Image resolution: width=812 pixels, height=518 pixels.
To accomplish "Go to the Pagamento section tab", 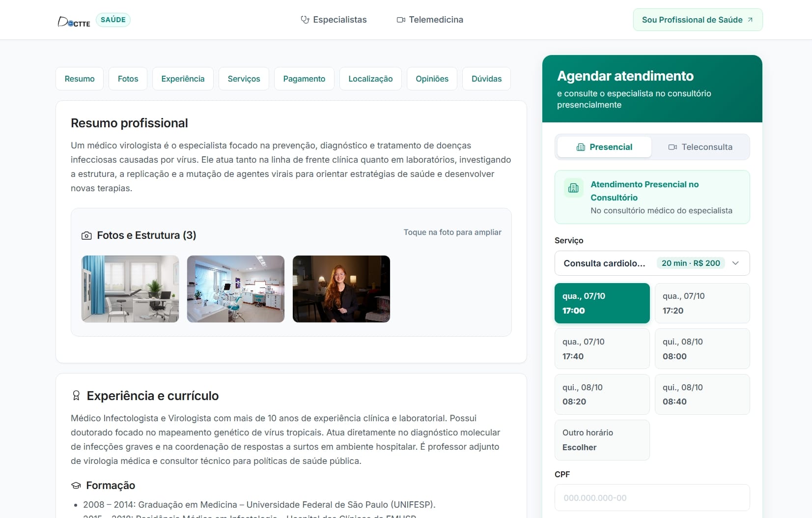I will tap(304, 79).
